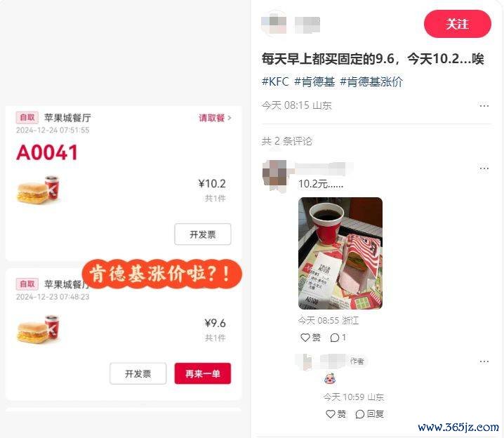Open more options beside post timestamp

click(x=484, y=106)
